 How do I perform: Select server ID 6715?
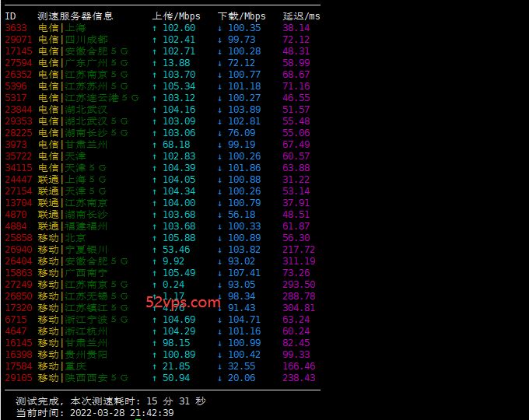coord(16,320)
